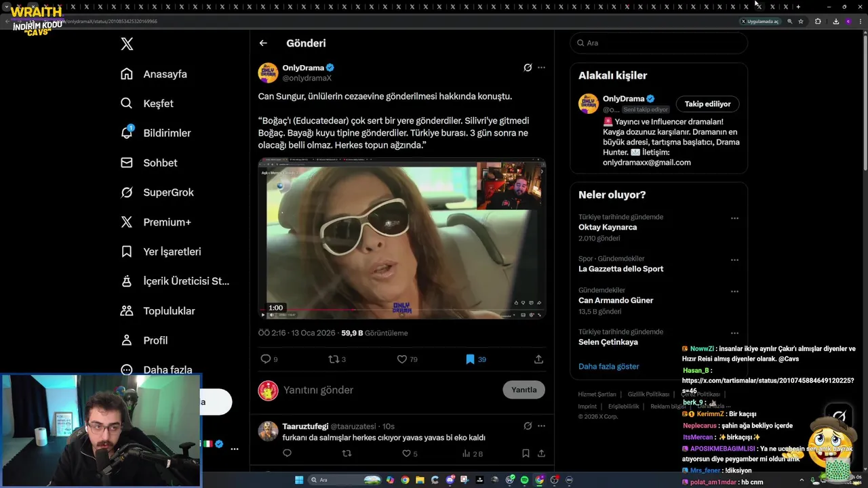
Task: Open İçerik Üreticisi Stüdyosu item
Action: click(175, 281)
